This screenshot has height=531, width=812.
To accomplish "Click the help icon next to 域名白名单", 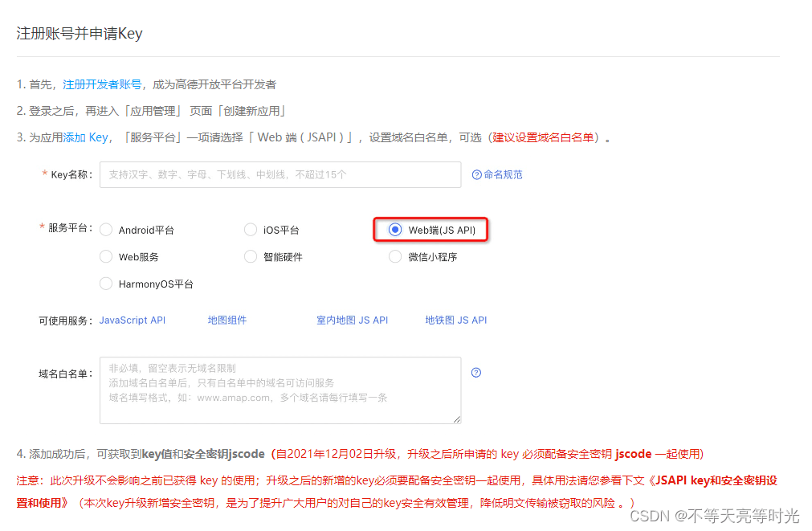I will pos(476,373).
